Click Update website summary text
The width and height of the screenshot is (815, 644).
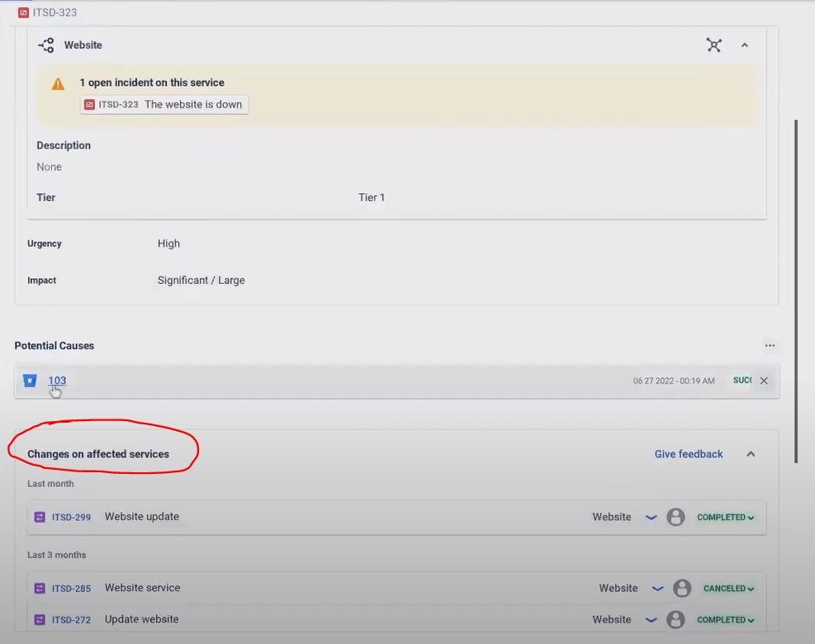click(142, 619)
